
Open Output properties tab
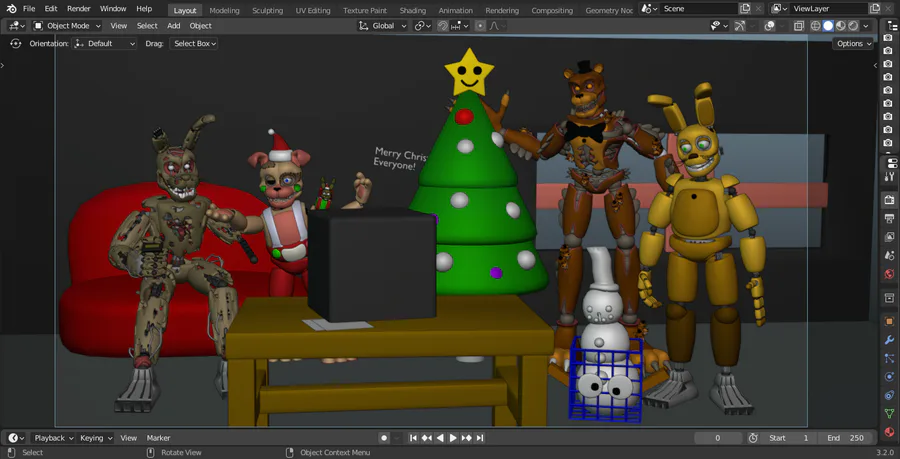click(890, 218)
